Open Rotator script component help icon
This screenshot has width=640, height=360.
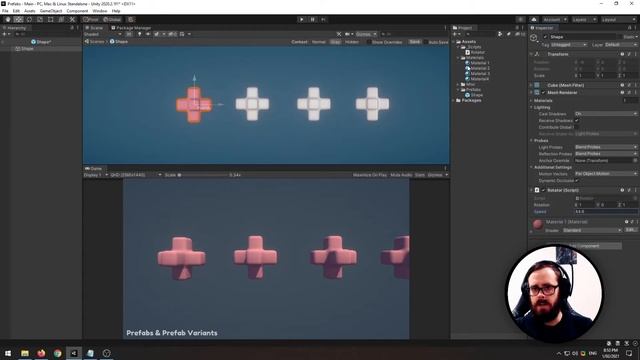coord(622,190)
